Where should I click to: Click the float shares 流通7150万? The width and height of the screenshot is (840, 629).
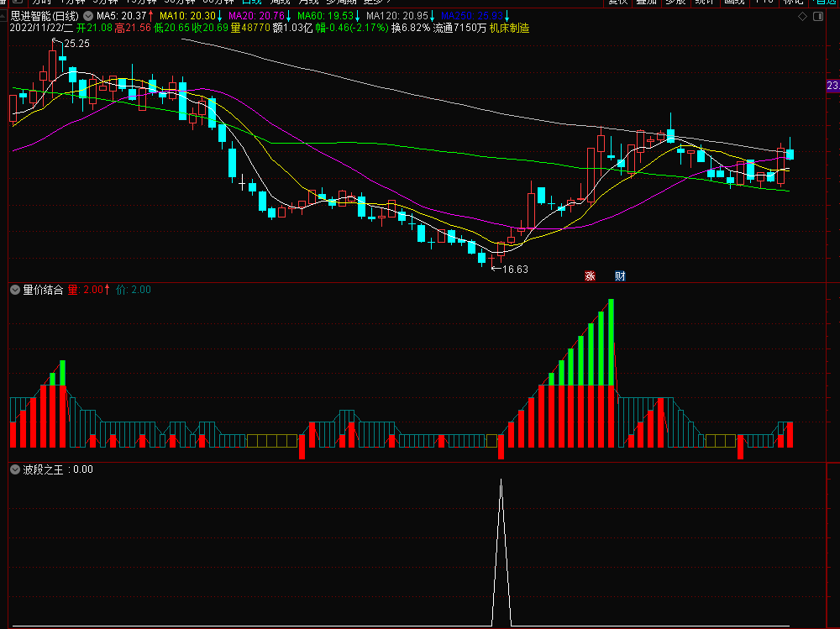coord(459,28)
